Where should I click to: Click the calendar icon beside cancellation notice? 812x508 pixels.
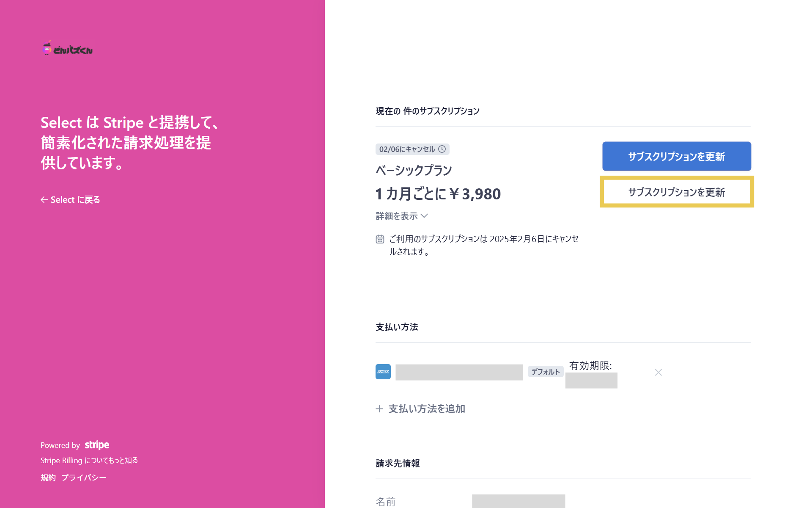point(380,239)
